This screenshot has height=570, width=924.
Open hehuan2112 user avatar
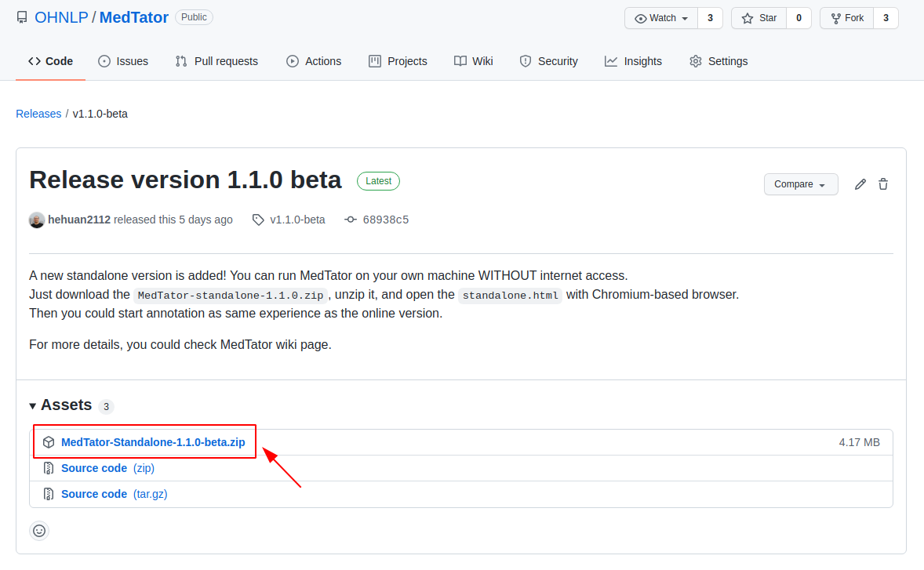click(x=37, y=220)
